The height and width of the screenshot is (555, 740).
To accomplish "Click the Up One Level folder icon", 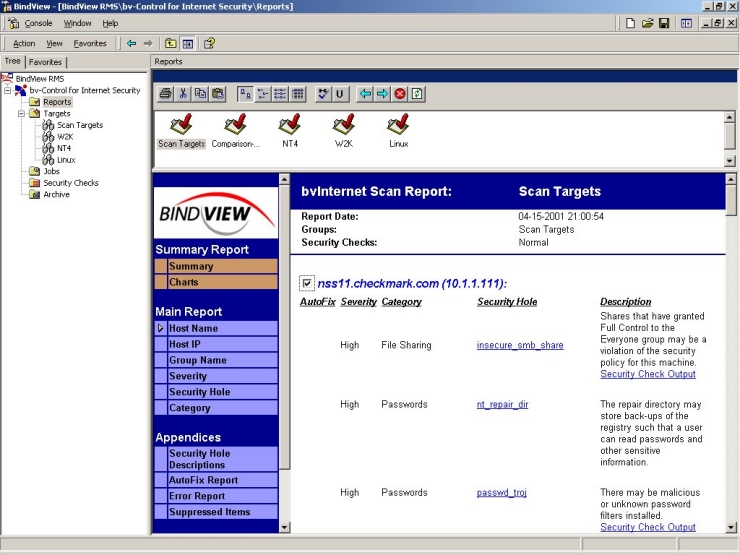I will 170,43.
